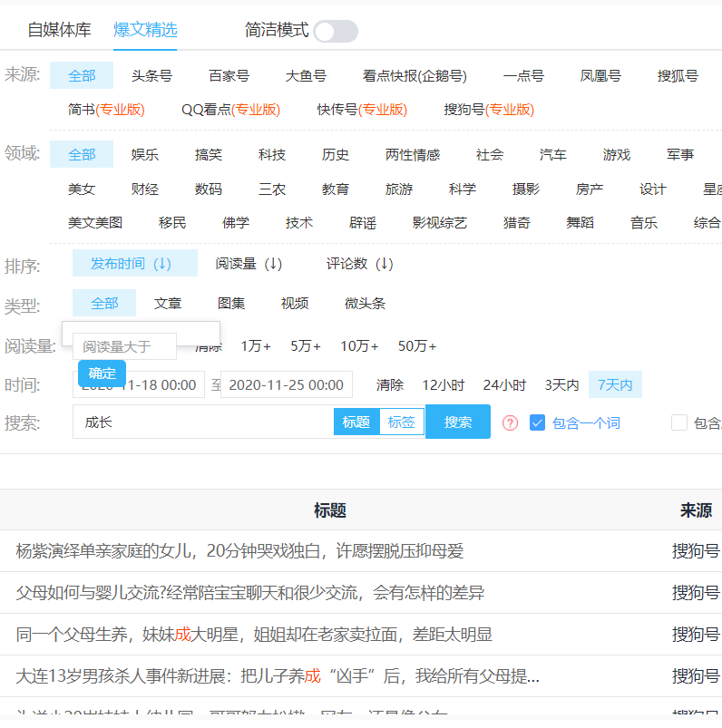
Task: Open the article about 杨紫演绎单亲家庭的女儿
Action: pos(239,551)
